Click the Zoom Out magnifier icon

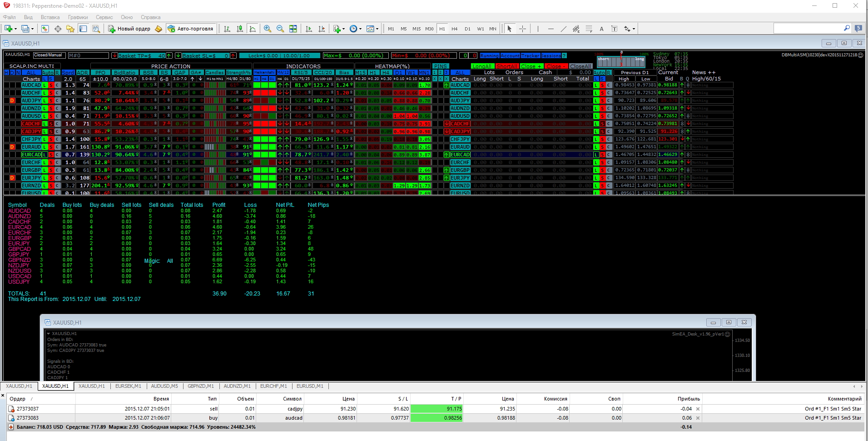280,29
